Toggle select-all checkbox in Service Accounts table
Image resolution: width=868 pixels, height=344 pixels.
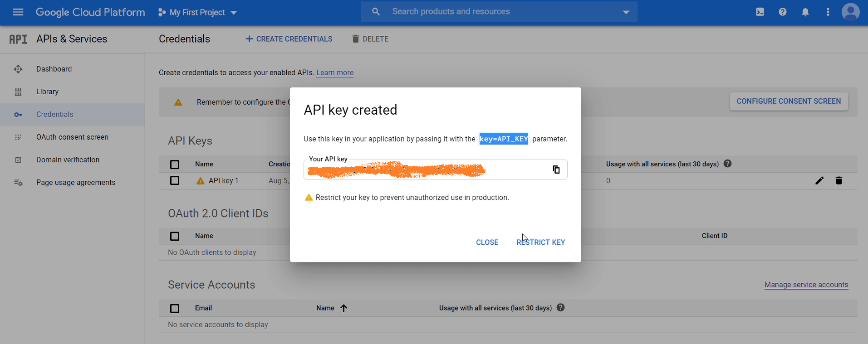[175, 309]
